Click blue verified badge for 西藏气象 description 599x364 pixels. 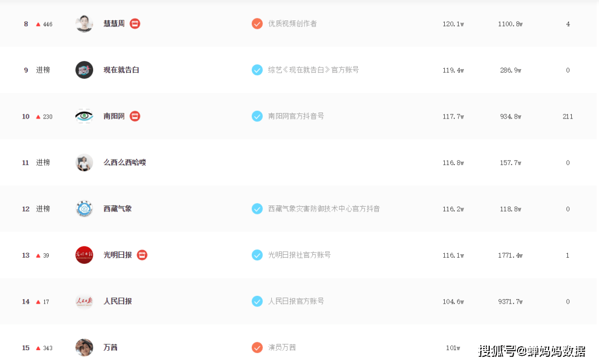[x=257, y=209]
